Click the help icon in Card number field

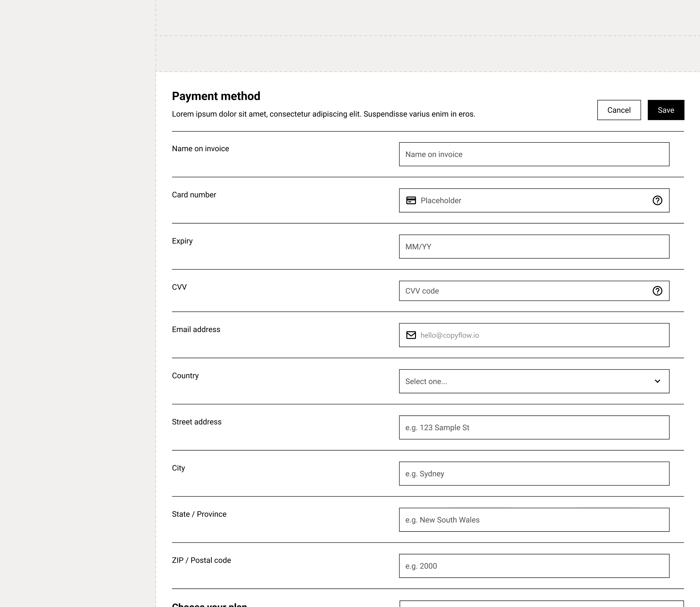[x=657, y=200]
